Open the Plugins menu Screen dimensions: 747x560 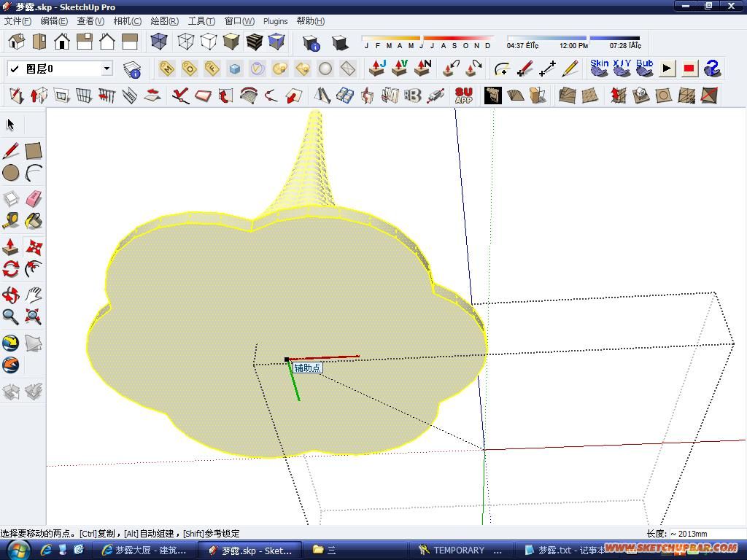pyautogui.click(x=275, y=21)
